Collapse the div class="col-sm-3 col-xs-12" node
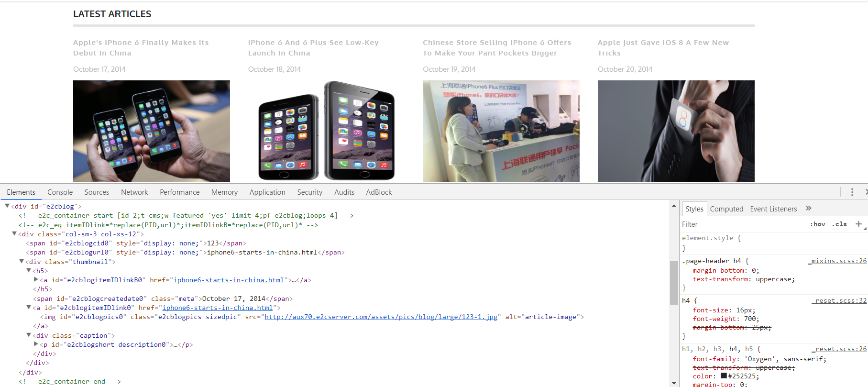Viewport: 868px width, 387px height. [x=14, y=233]
